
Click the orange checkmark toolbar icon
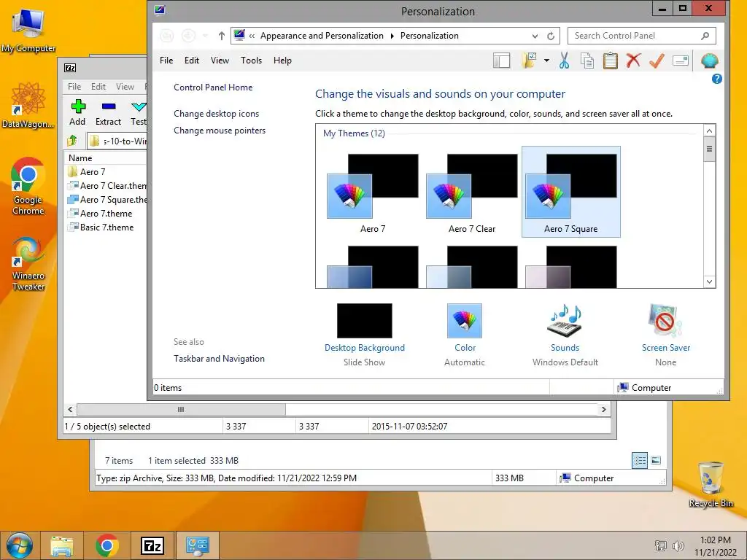point(657,61)
